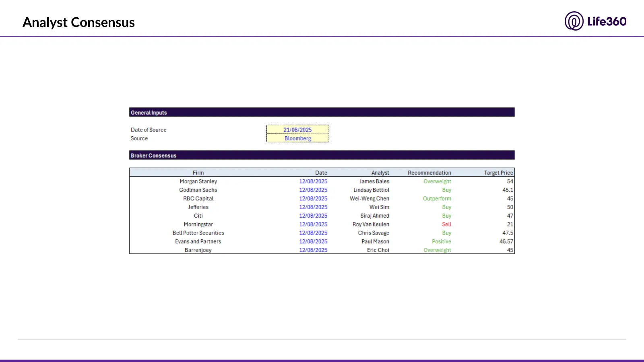The height and width of the screenshot is (362, 644).
Task: Select target price 54
Action: click(x=510, y=181)
